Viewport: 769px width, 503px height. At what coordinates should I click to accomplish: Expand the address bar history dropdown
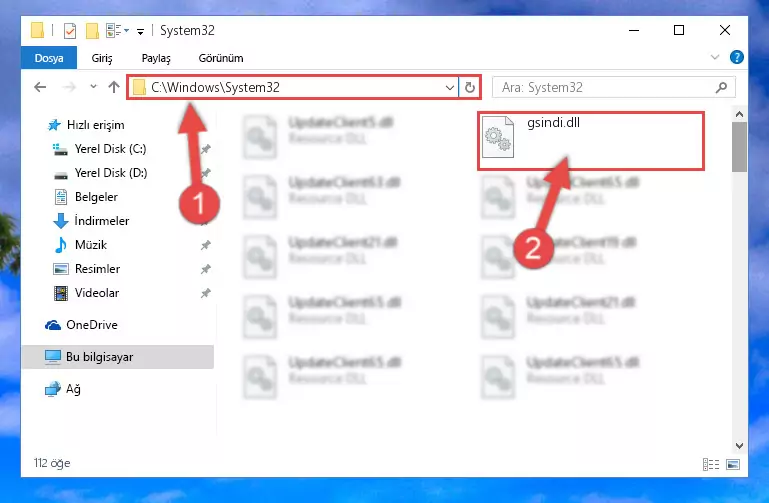click(x=449, y=88)
